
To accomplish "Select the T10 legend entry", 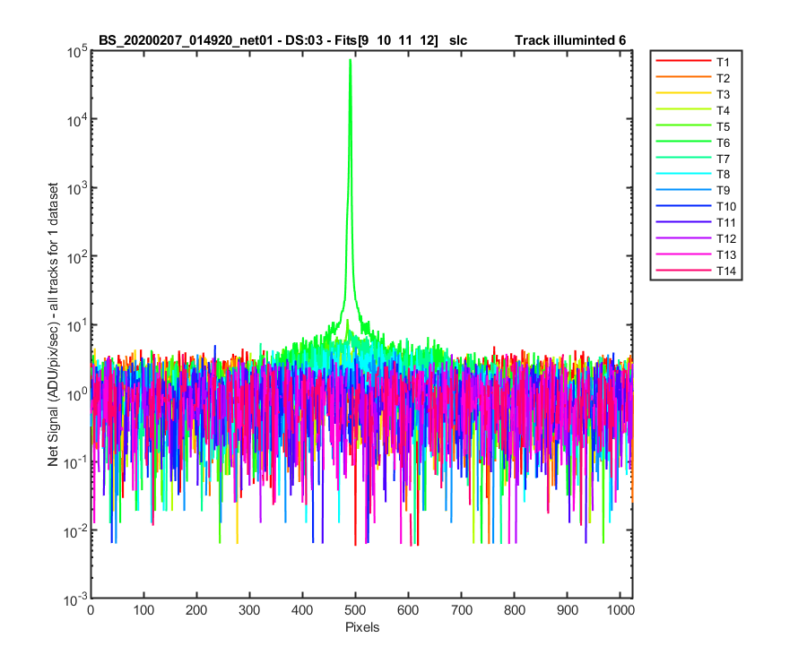I will pyautogui.click(x=696, y=206).
